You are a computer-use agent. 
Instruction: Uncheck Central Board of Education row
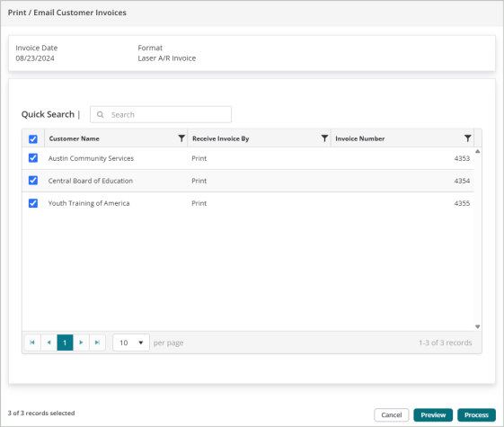(33, 181)
